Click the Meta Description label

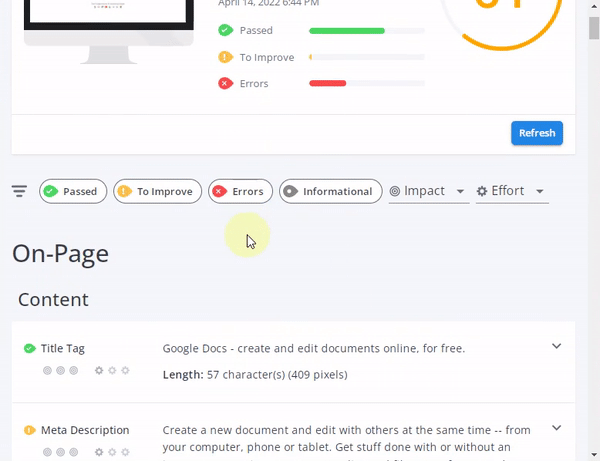(x=85, y=430)
